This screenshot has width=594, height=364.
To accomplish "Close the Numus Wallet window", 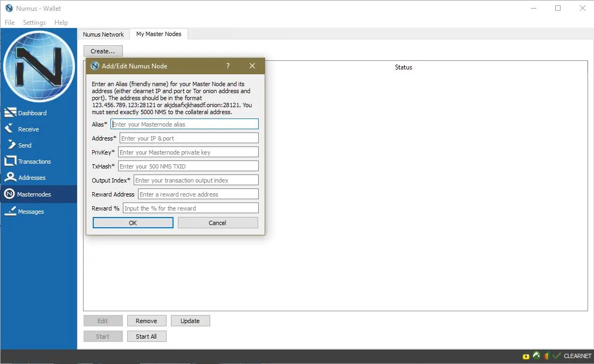I will coord(583,8).
